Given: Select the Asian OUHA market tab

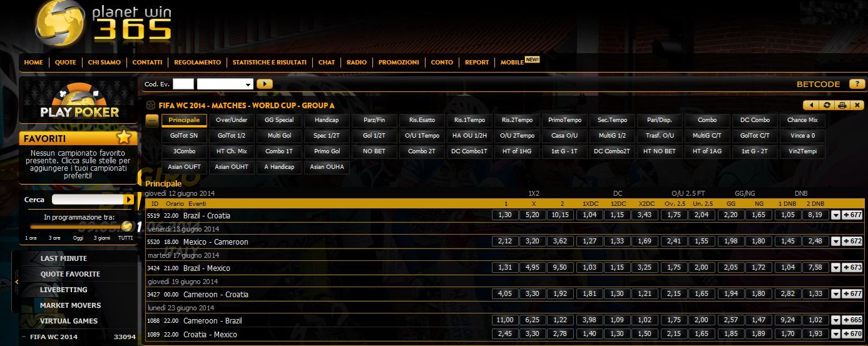Looking at the screenshot, I should click(x=327, y=167).
